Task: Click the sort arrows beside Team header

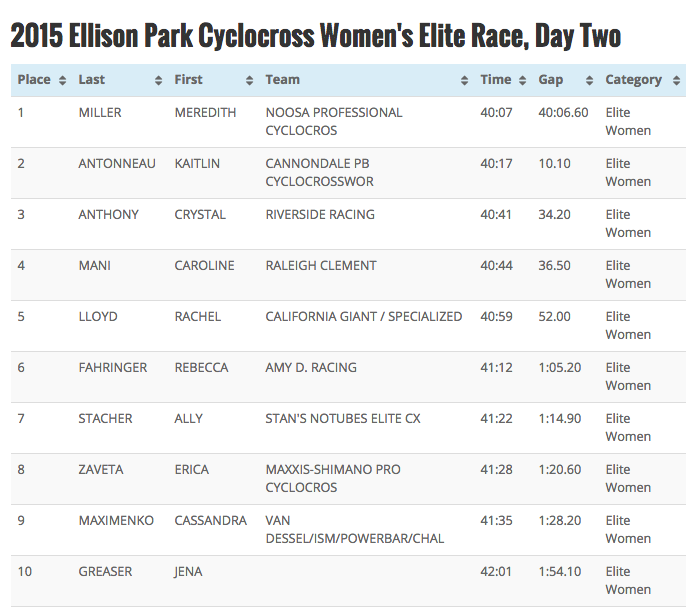Action: point(464,80)
